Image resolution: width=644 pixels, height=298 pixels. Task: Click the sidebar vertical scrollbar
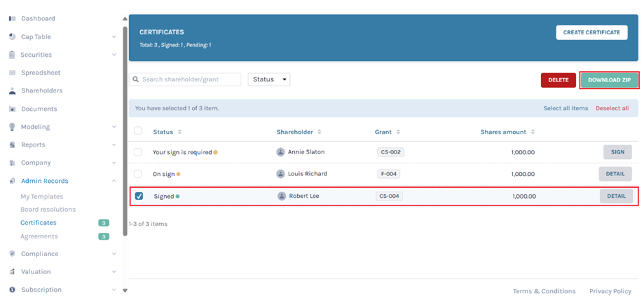click(x=124, y=130)
